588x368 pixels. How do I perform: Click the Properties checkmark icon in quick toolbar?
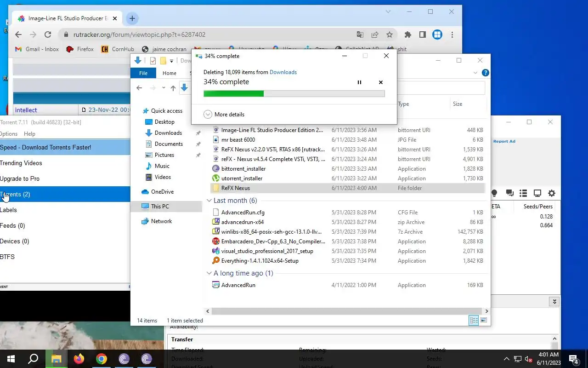(153, 61)
